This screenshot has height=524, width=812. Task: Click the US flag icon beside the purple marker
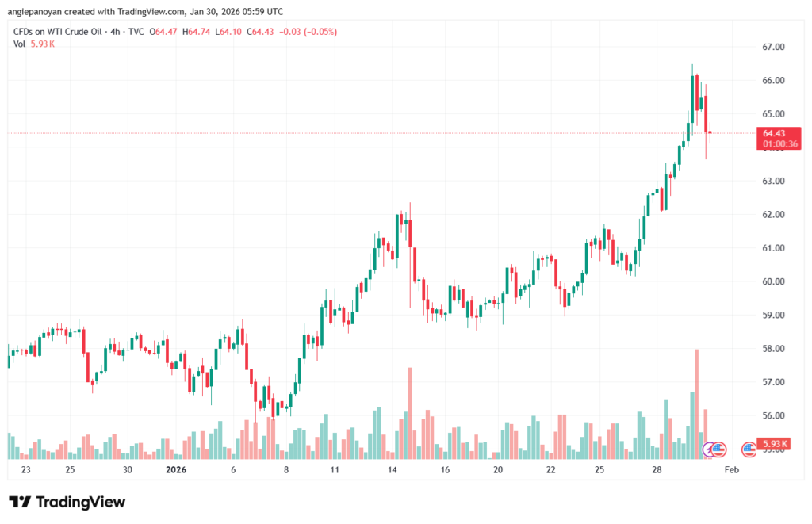[720, 449]
